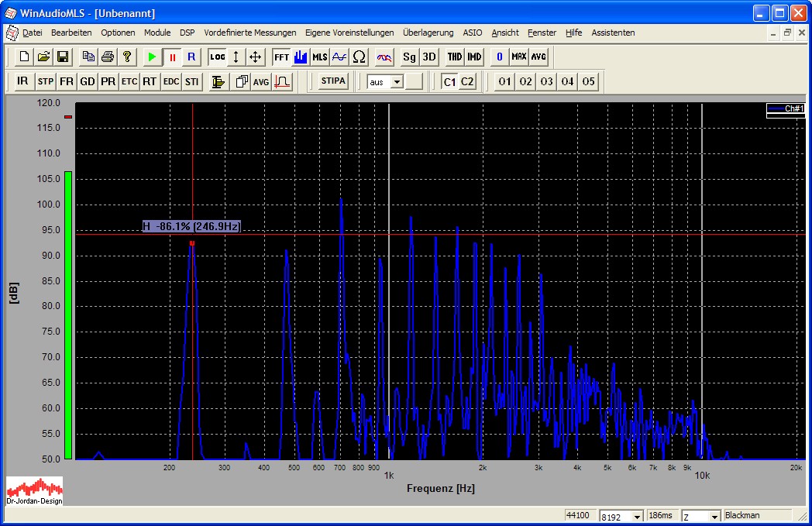
Task: Click the green input level meter bar
Action: coord(68,315)
